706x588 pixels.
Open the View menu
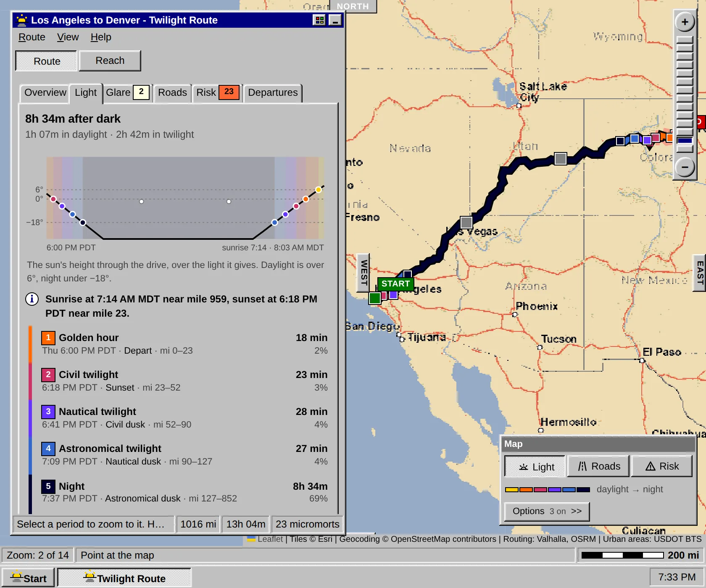click(x=68, y=37)
